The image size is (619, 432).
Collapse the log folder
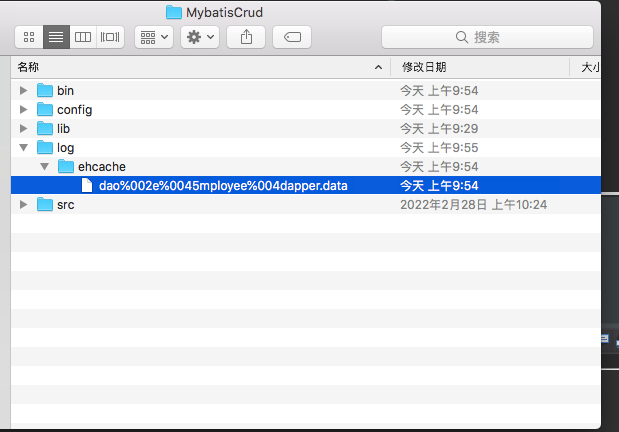(23, 148)
